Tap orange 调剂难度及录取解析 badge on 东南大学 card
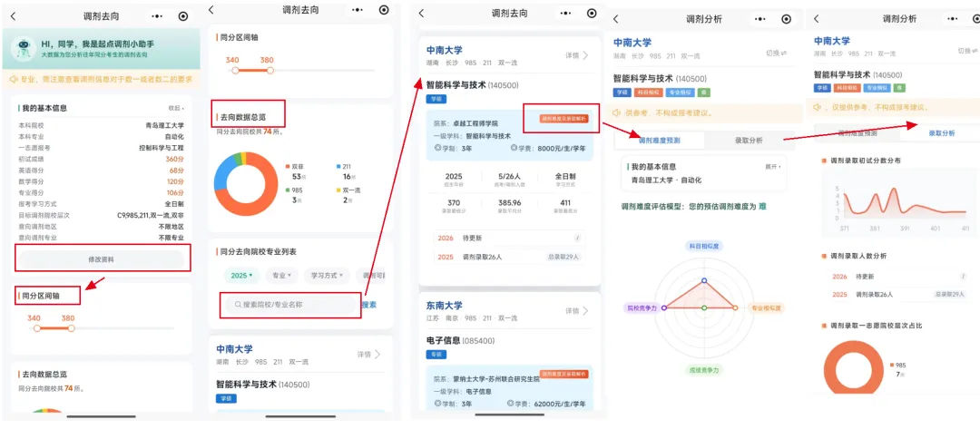This screenshot has height=429, width=980. (x=563, y=374)
